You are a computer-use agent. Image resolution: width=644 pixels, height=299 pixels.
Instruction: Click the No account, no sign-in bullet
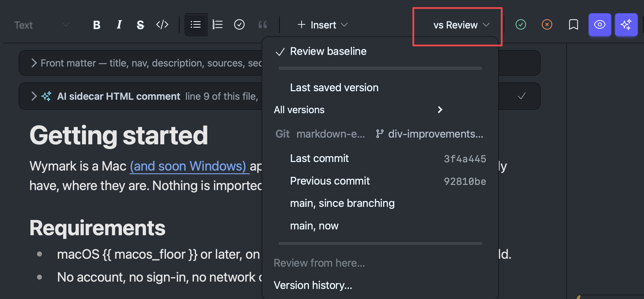[159, 277]
